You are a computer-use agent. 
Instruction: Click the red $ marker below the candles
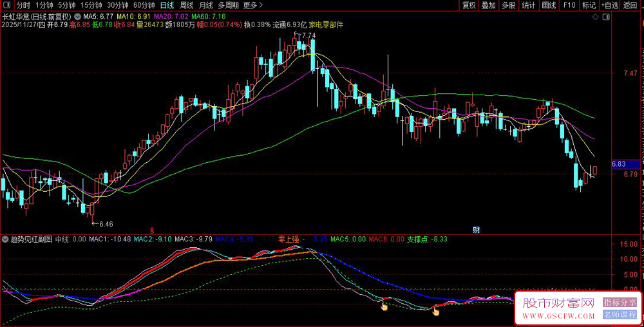(x=152, y=230)
